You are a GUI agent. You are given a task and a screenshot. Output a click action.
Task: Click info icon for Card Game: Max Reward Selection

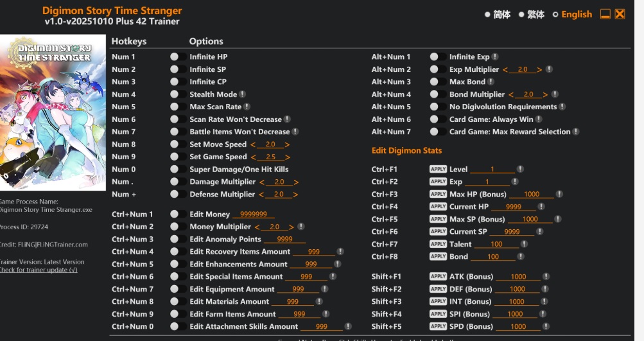[x=576, y=132]
